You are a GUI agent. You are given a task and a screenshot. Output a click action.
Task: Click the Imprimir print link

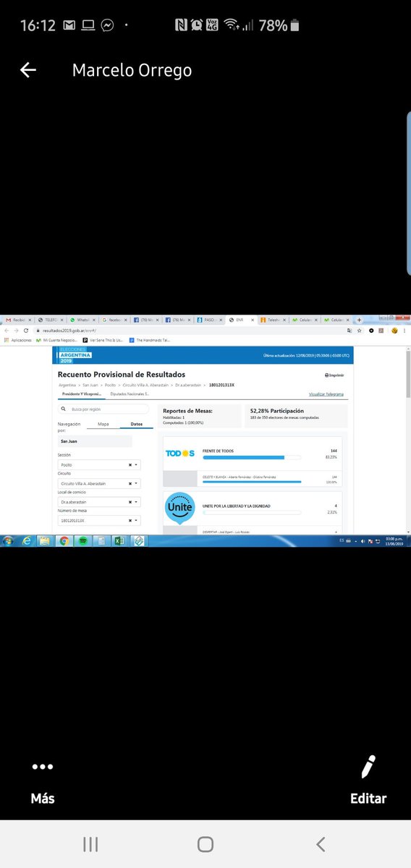334,375
